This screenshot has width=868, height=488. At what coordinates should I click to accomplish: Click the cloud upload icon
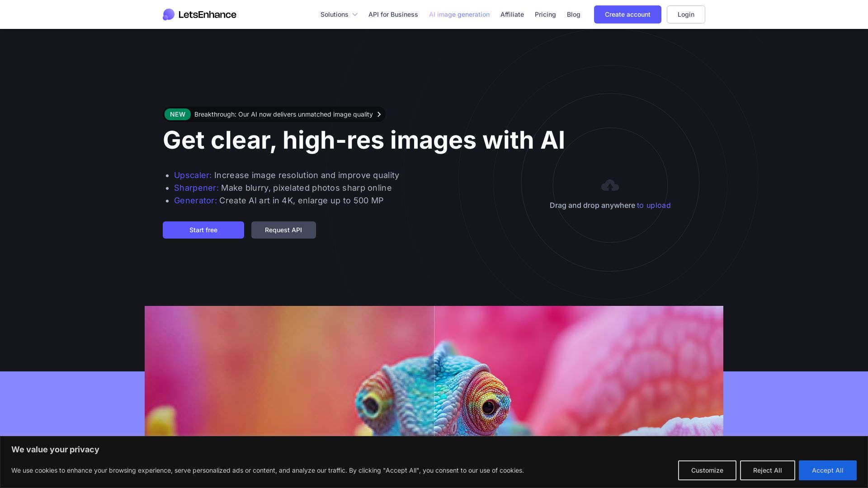point(610,185)
